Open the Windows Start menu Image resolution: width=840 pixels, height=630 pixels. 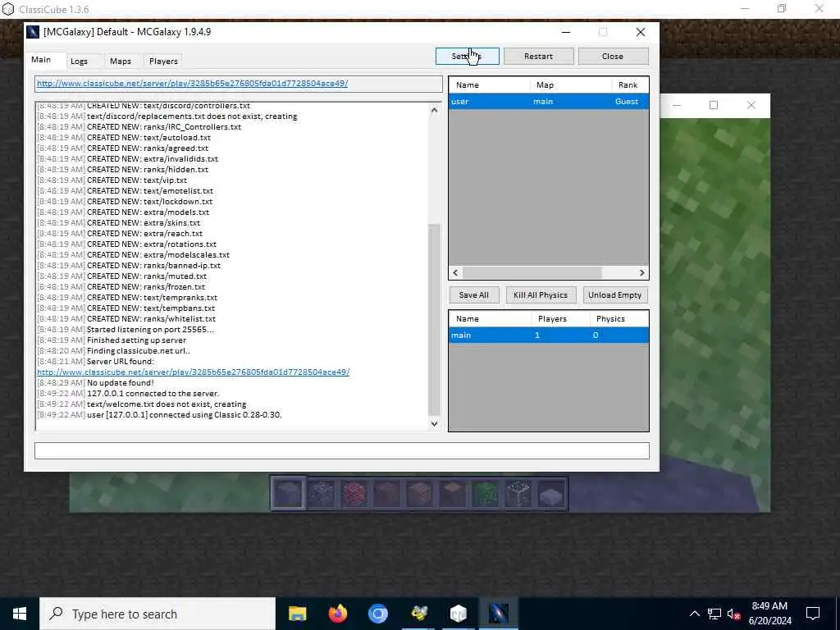pos(20,614)
